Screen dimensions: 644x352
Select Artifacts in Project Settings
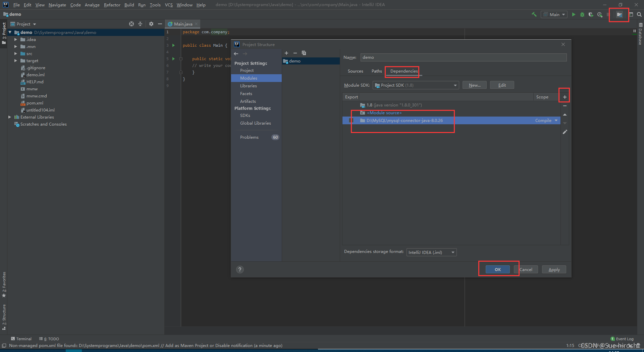coord(248,101)
